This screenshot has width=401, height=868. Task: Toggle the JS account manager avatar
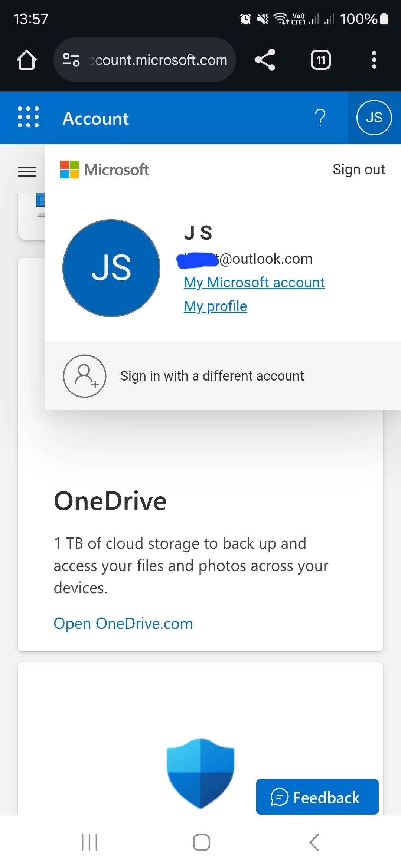374,118
